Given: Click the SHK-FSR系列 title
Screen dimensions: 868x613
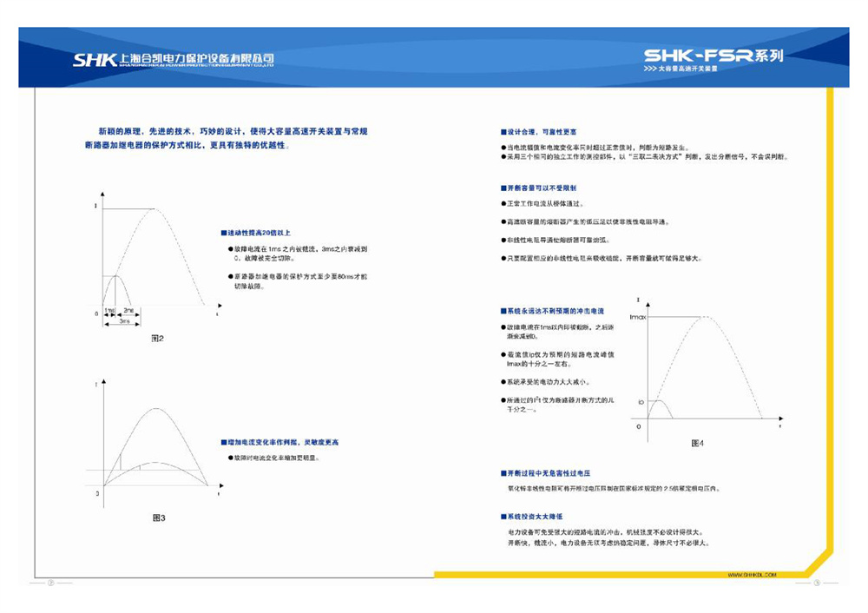Looking at the screenshot, I should pos(713,56).
